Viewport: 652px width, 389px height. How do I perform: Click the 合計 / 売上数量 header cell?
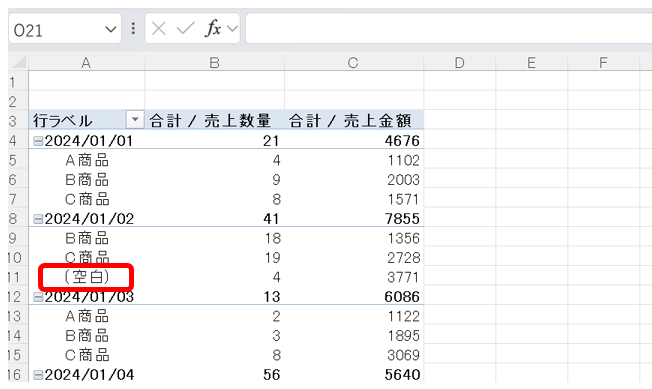[215, 120]
